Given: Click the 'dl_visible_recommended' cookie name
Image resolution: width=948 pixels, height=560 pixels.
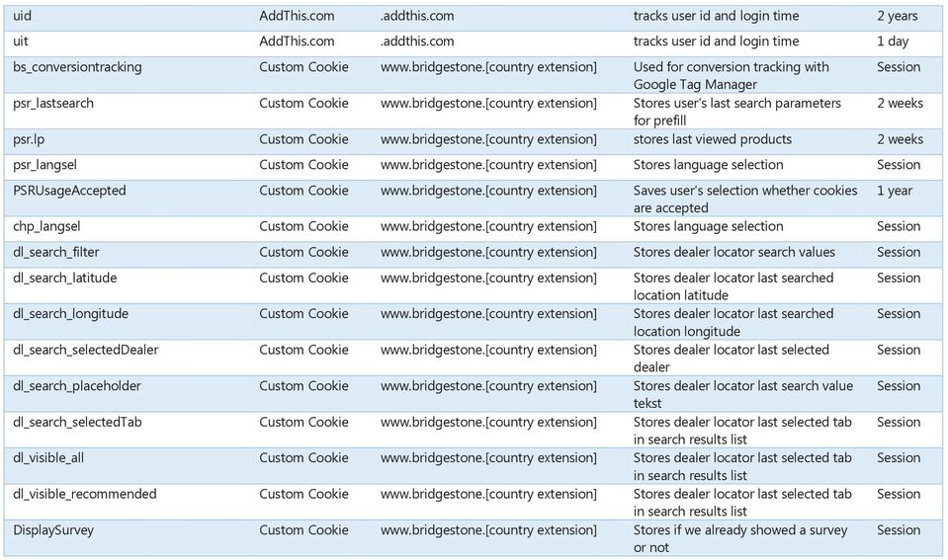Looking at the screenshot, I should [x=85, y=495].
